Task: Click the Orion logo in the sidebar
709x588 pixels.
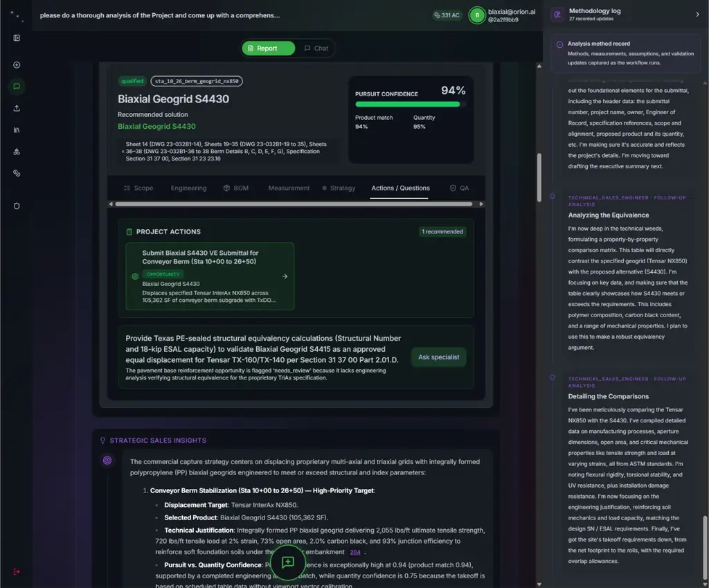Action: coord(17,16)
